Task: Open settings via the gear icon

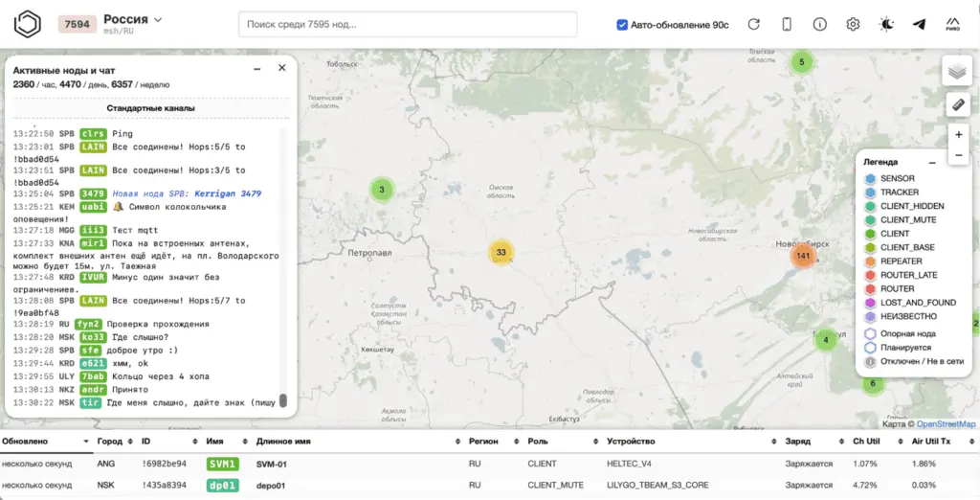Action: point(853,24)
